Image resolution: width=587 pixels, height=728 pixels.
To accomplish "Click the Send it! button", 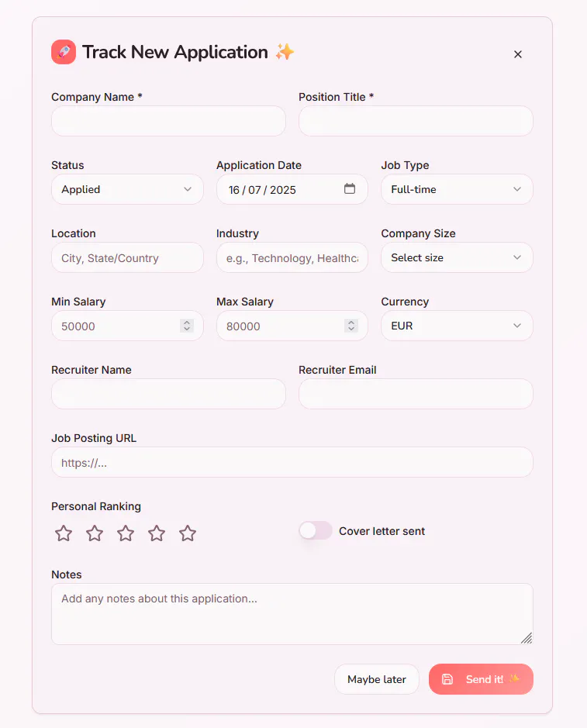I will point(481,679).
